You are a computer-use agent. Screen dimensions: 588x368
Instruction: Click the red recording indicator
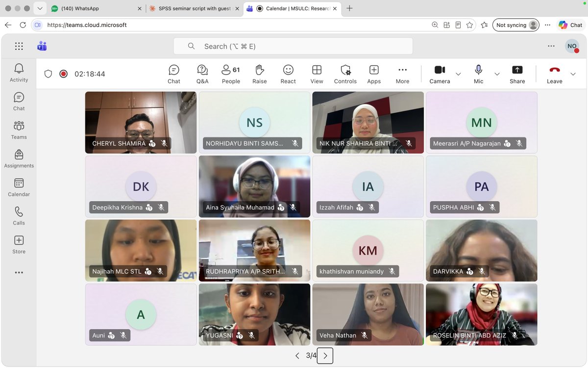pos(63,74)
